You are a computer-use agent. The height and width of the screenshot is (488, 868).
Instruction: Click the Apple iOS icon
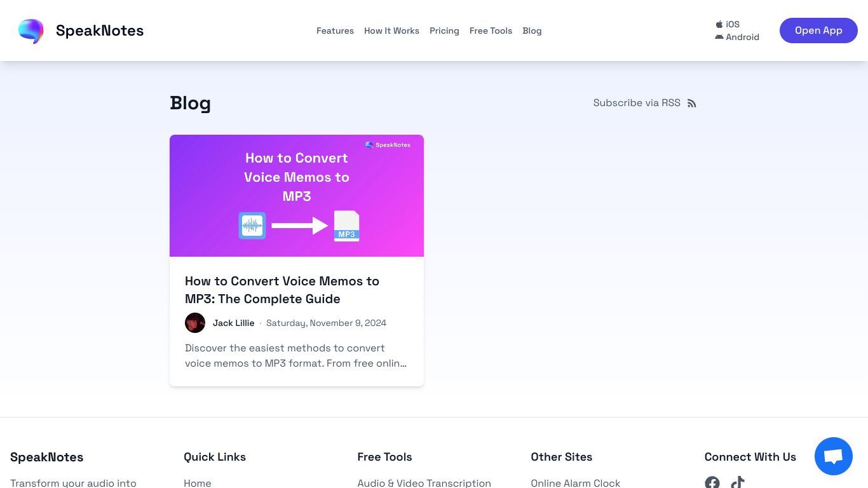click(x=719, y=24)
